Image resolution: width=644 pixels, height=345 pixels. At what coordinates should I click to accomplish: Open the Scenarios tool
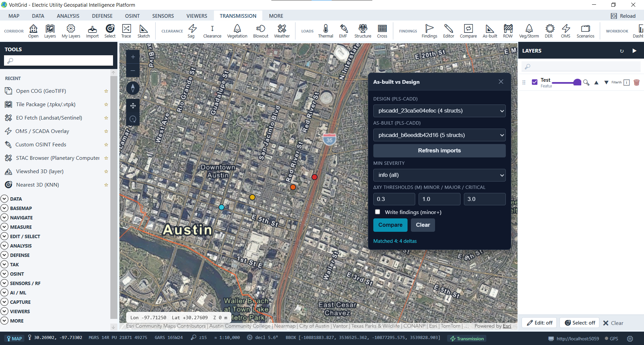[585, 31]
